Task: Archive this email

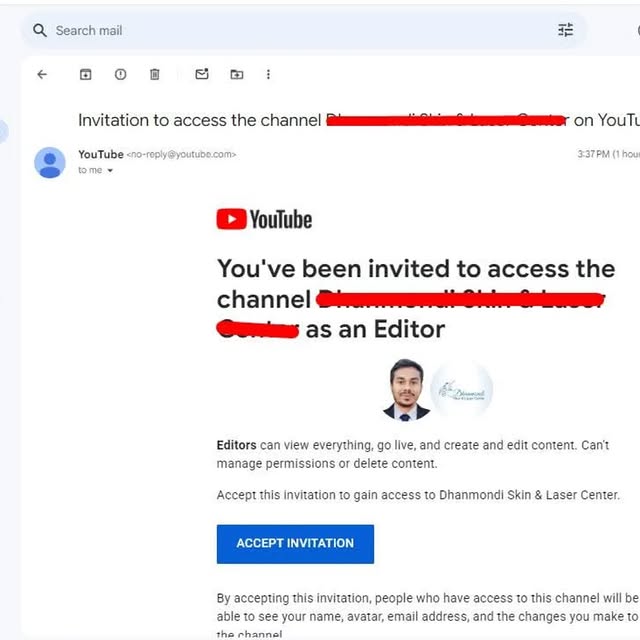Action: [x=85, y=74]
